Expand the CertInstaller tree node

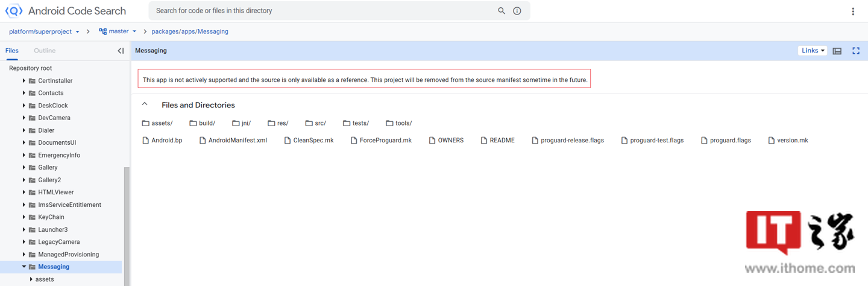[24, 81]
